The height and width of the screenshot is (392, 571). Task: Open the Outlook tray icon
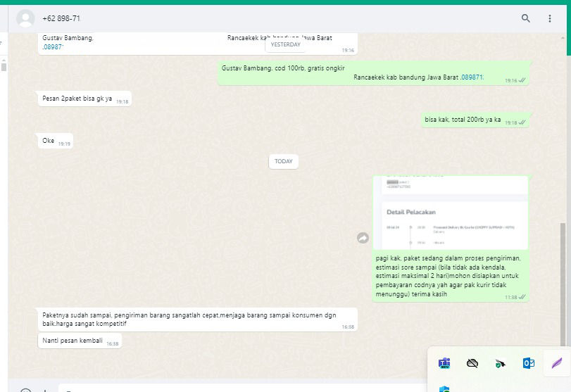click(528, 363)
